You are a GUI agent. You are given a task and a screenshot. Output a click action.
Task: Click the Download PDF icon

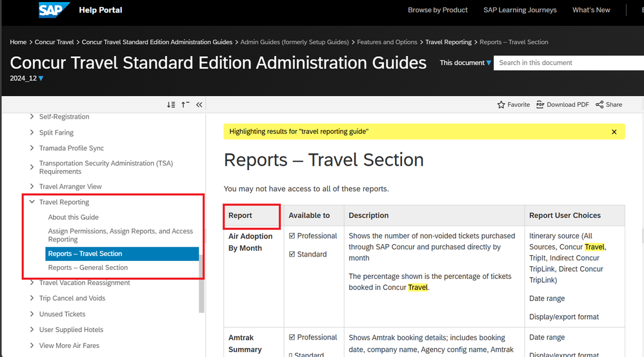click(540, 104)
